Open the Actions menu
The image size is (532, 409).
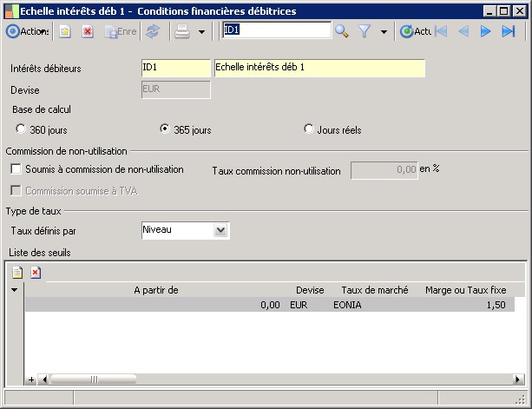[27, 31]
